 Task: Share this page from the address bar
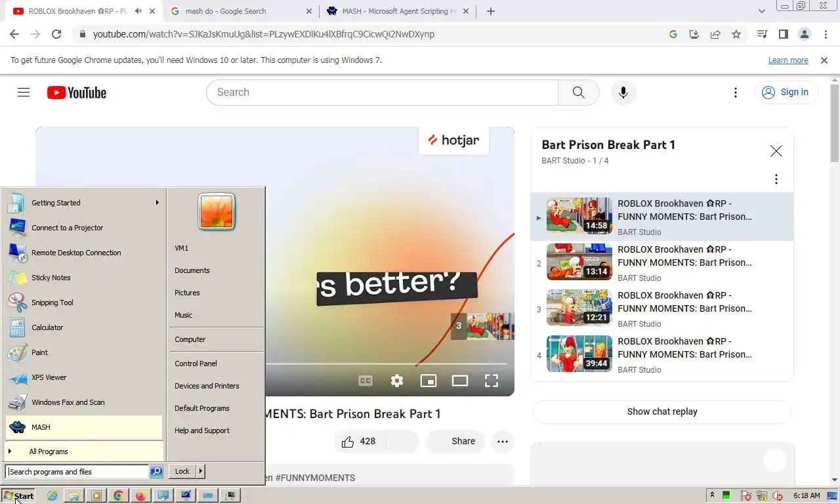pyautogui.click(x=715, y=34)
